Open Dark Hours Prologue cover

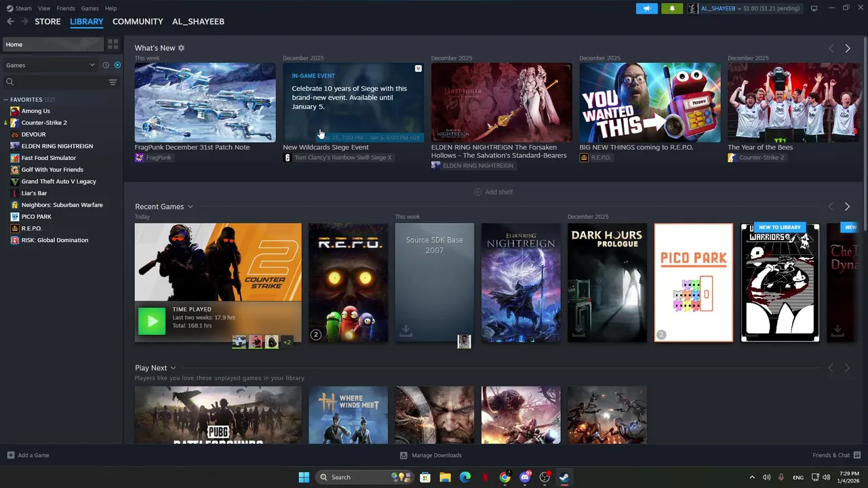[607, 283]
